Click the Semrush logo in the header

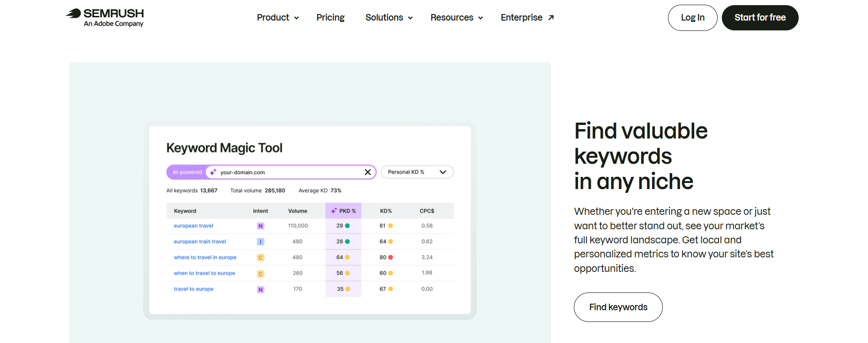[x=104, y=17]
